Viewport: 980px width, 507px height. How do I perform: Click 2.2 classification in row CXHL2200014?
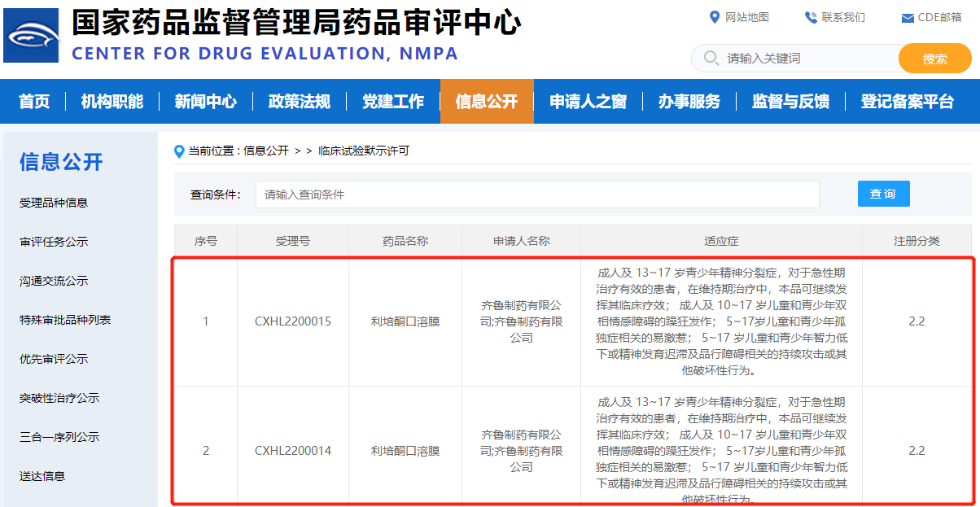[917, 451]
